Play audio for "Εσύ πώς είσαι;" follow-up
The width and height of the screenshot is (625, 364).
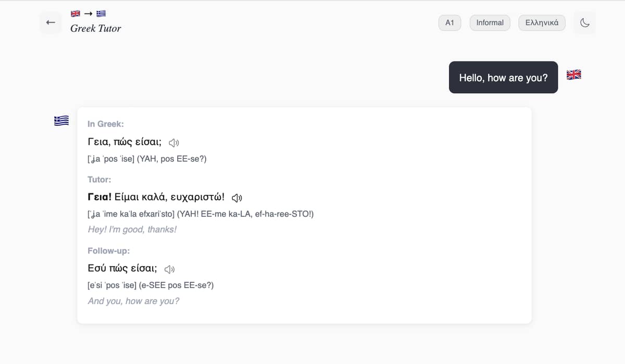[169, 269]
